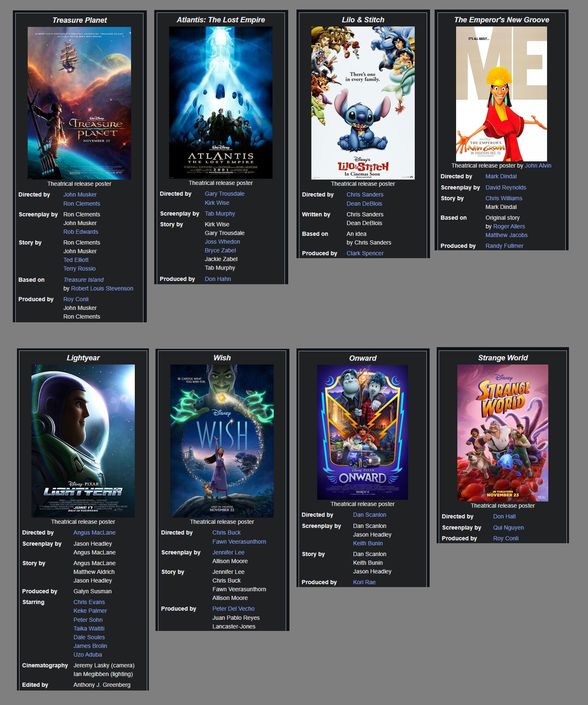588x705 pixels.
Task: Open the Keke Palmer link
Action: click(90, 611)
